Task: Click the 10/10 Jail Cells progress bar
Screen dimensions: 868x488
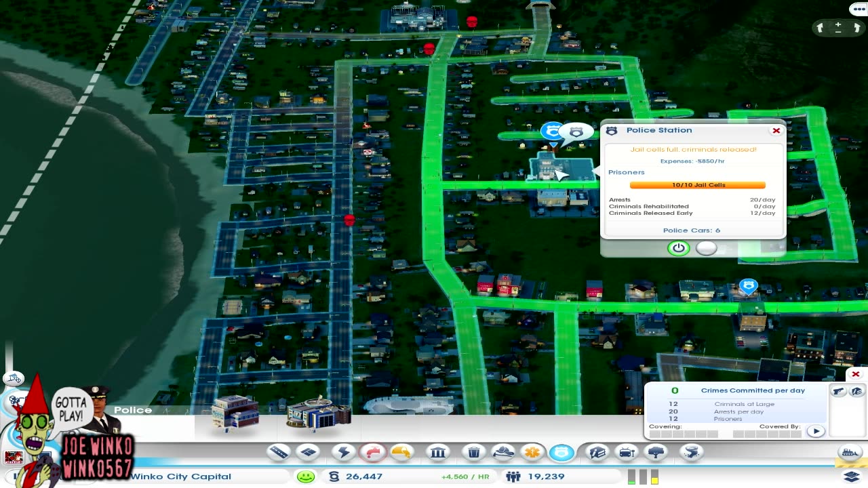Action: pyautogui.click(x=698, y=185)
